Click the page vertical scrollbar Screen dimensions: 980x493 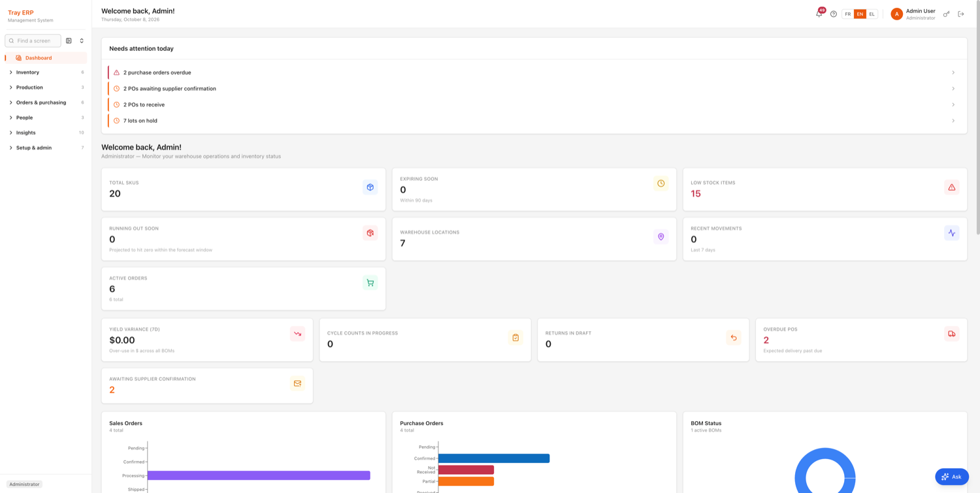(977, 118)
